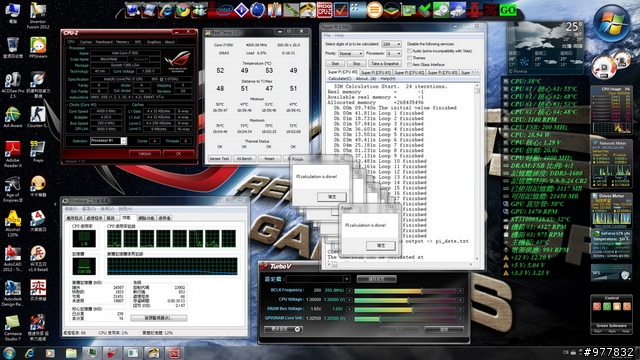
Task: Click the Sensor Test button in Real Temp
Action: click(x=219, y=158)
